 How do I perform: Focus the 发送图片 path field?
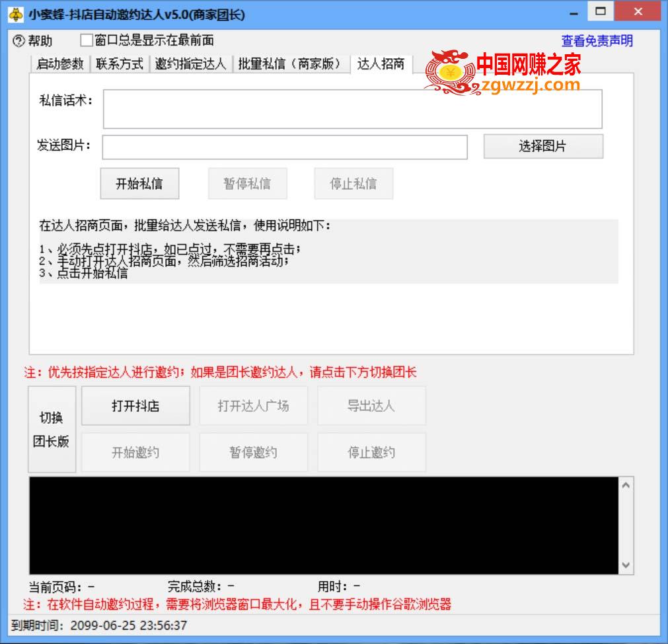tap(285, 147)
